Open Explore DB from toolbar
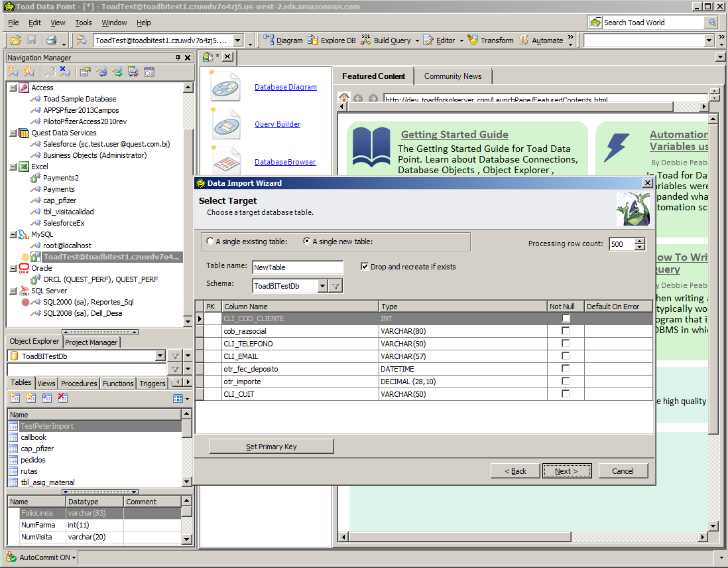Screen dimensions: 728x568 tap(332, 40)
